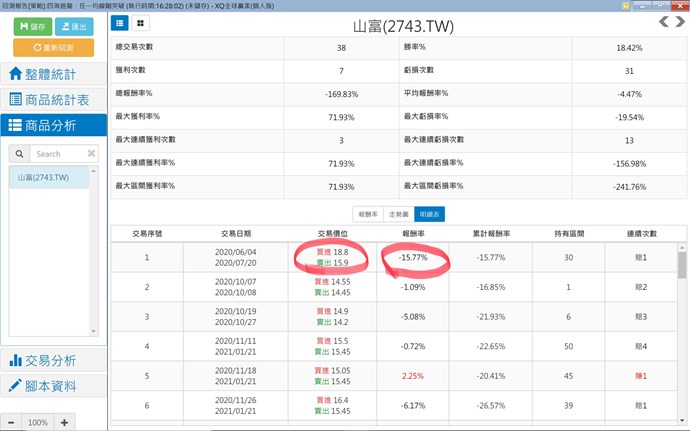Click trade table scrollbar thumb
Viewport: 690px width, 431px height.
click(682, 265)
